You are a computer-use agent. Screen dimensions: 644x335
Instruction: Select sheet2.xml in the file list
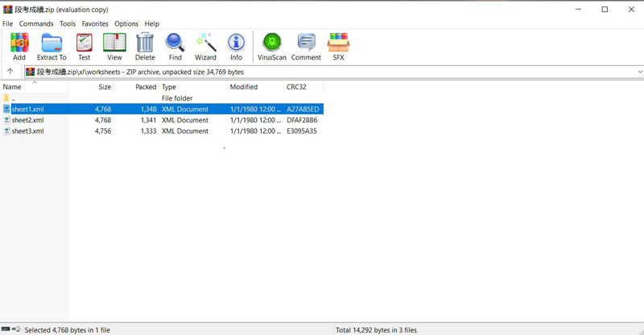[28, 120]
